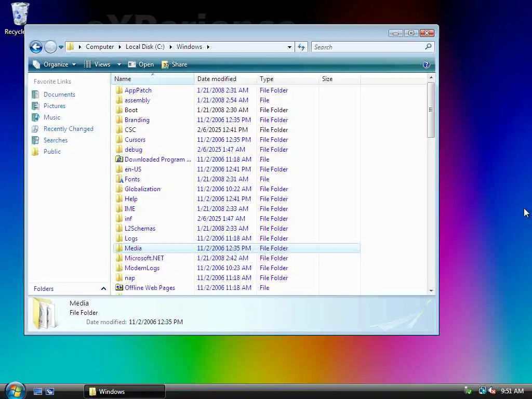
Task: Expand arrow after Local Disk (C:) breadcrumb
Action: pyautogui.click(x=170, y=47)
